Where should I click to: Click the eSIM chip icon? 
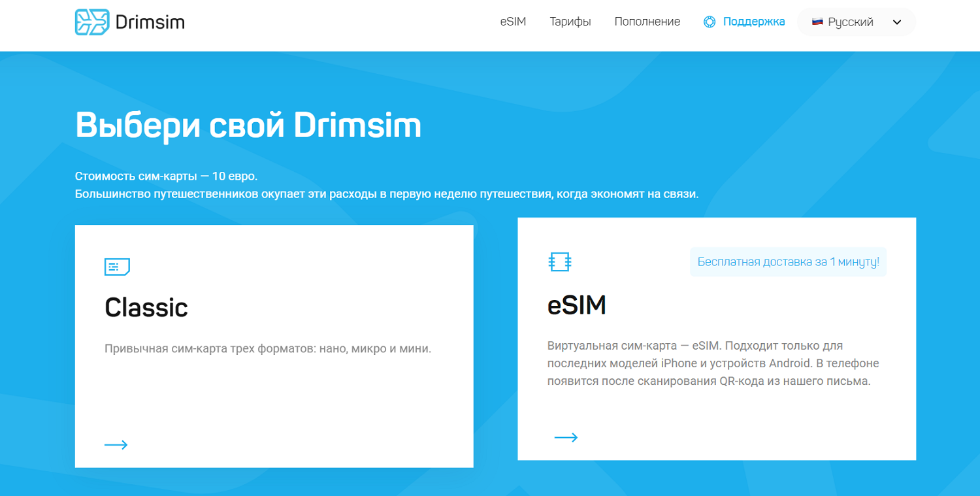pyautogui.click(x=560, y=262)
